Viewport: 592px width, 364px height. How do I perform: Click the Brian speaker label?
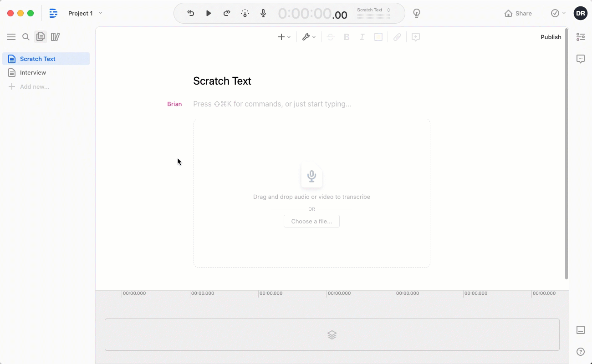coord(174,104)
